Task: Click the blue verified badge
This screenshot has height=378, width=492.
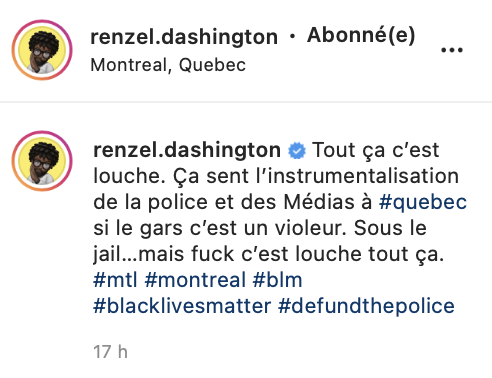Action: point(297,151)
